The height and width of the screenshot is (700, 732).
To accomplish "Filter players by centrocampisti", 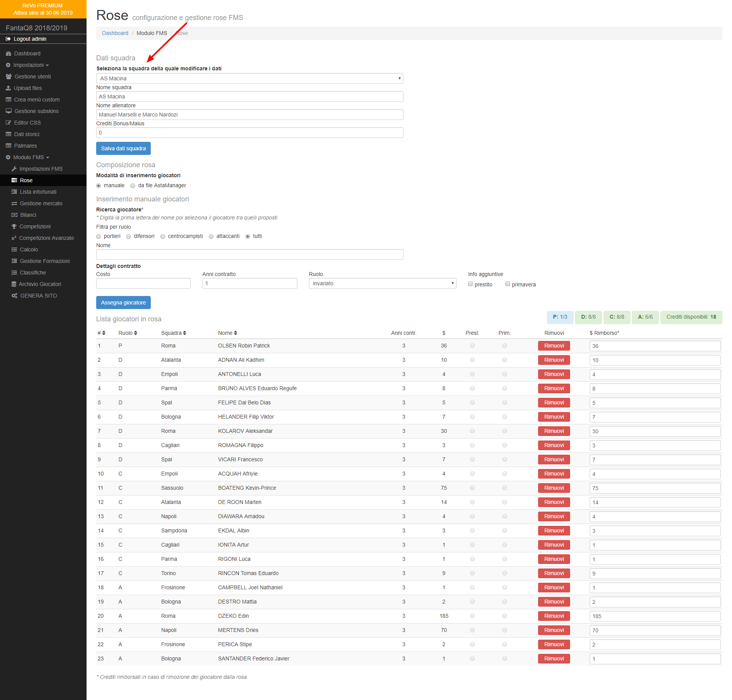I will (x=163, y=236).
